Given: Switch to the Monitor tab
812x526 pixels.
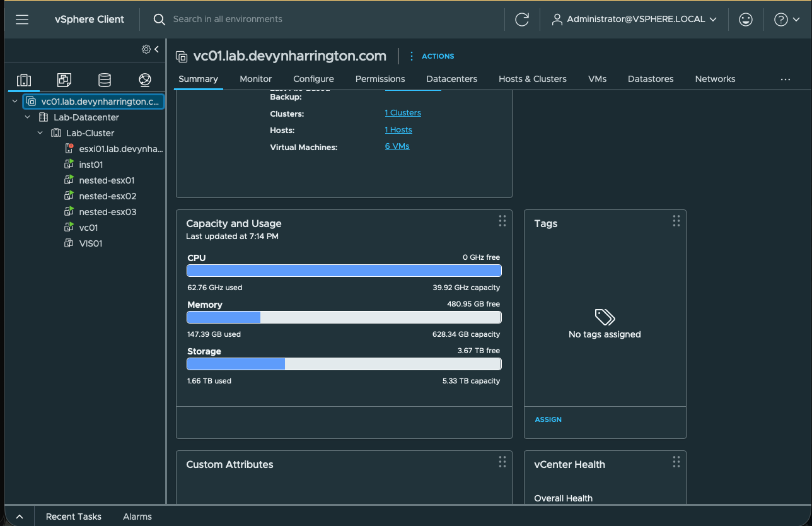Looking at the screenshot, I should (x=256, y=79).
